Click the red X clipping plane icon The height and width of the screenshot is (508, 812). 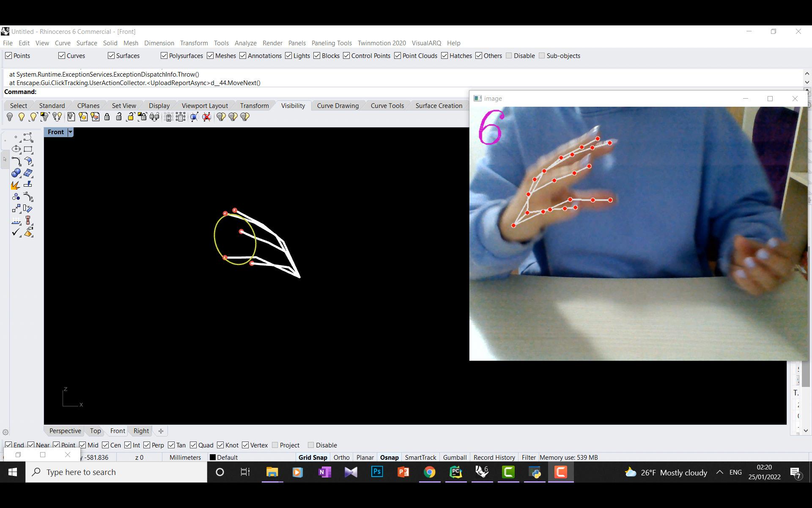206,117
